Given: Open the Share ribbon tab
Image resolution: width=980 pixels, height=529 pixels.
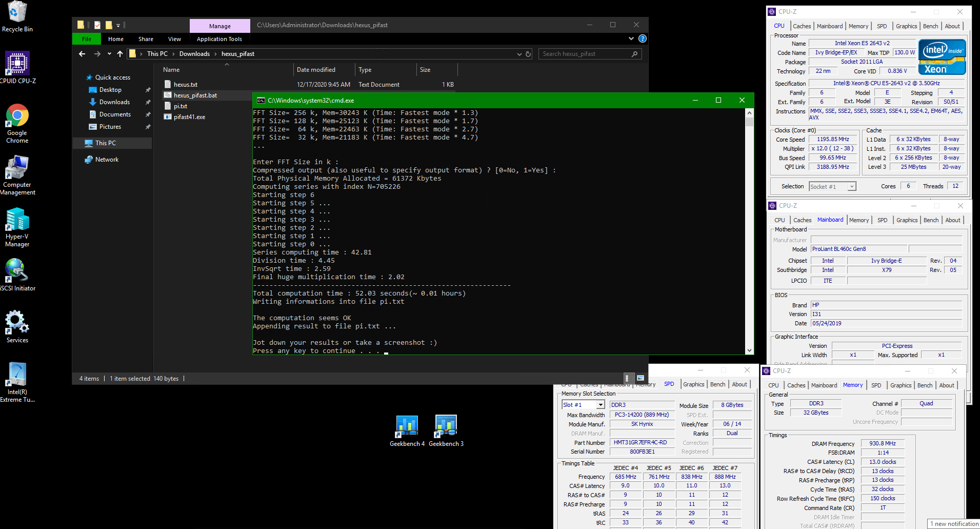Looking at the screenshot, I should (x=146, y=39).
